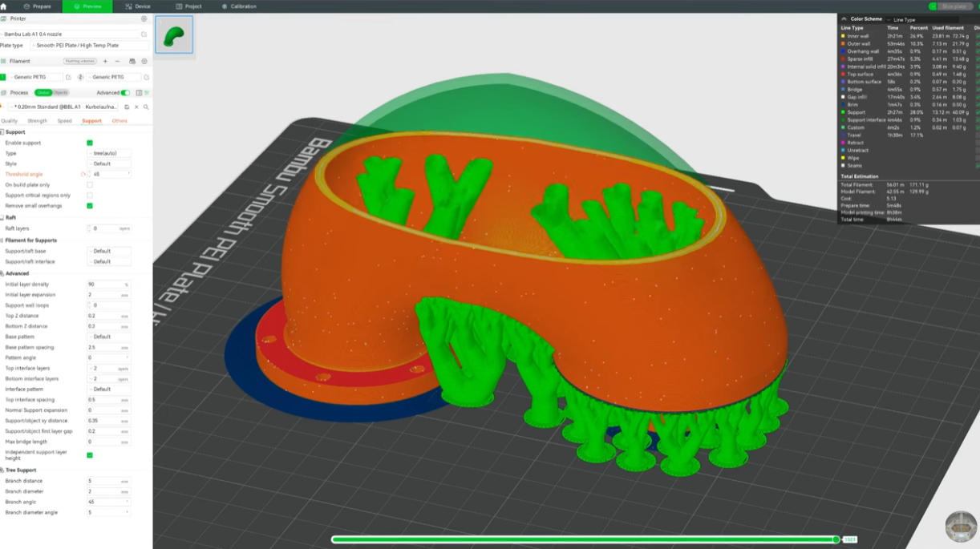
Task: Click the Home icon in top bar
Action: [4, 6]
